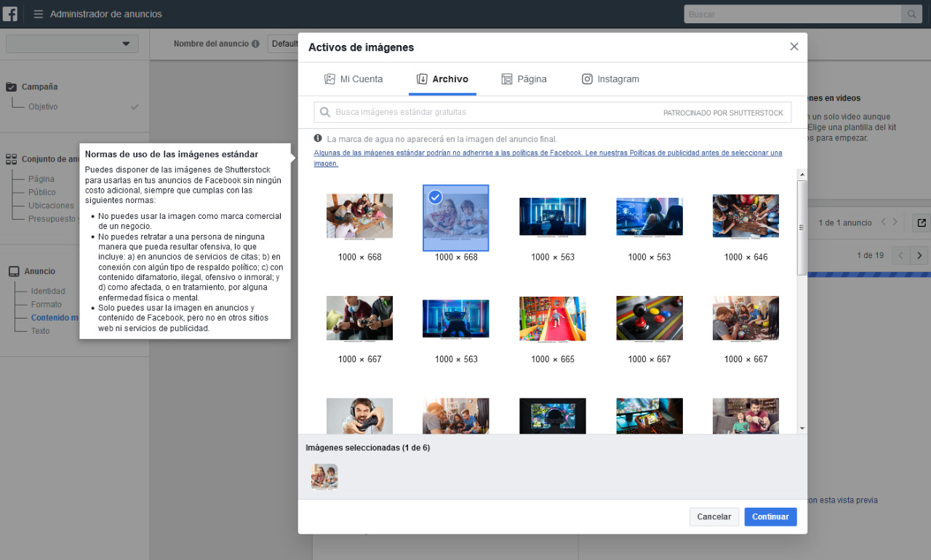931x560 pixels.
Task: Click the Instagram tab
Action: tap(610, 79)
